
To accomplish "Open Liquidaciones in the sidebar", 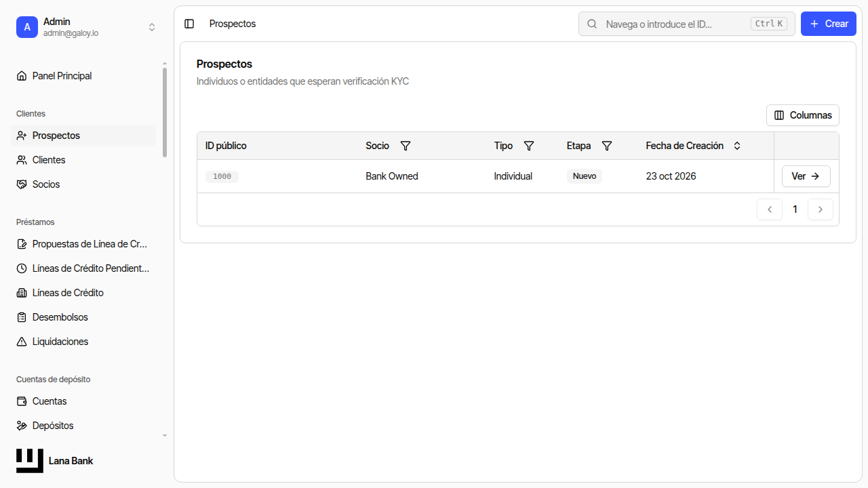I will coord(84,342).
